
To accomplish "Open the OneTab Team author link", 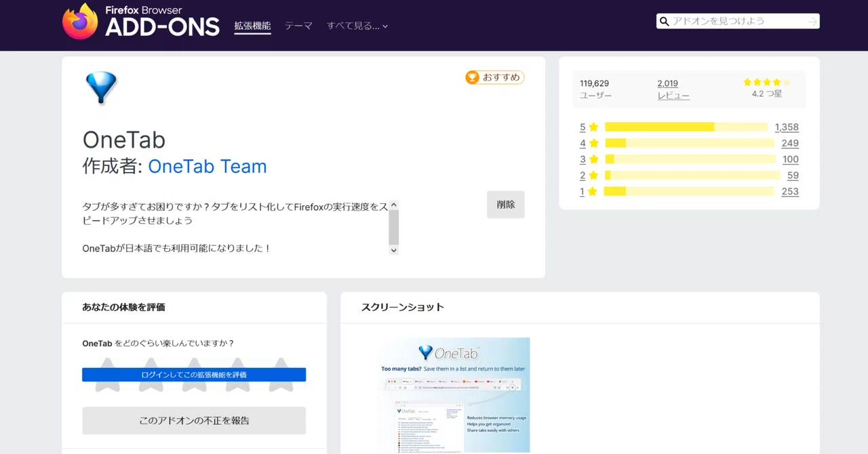I will point(208,166).
